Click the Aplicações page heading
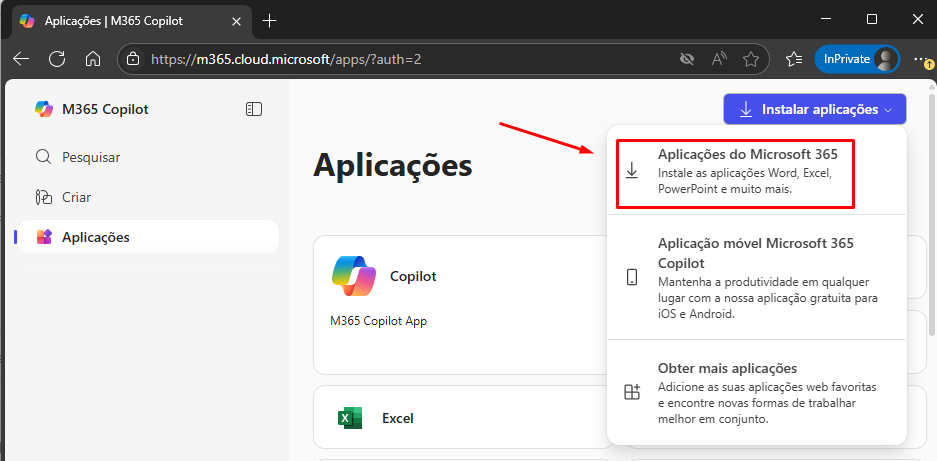Image resolution: width=937 pixels, height=461 pixels. [x=393, y=165]
